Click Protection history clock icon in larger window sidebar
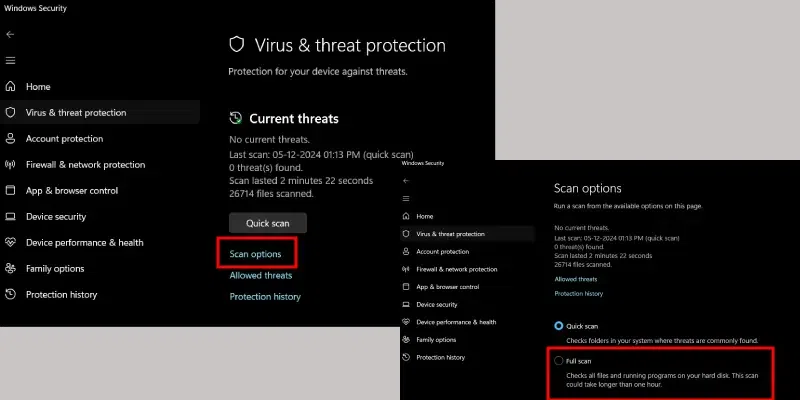 point(10,295)
